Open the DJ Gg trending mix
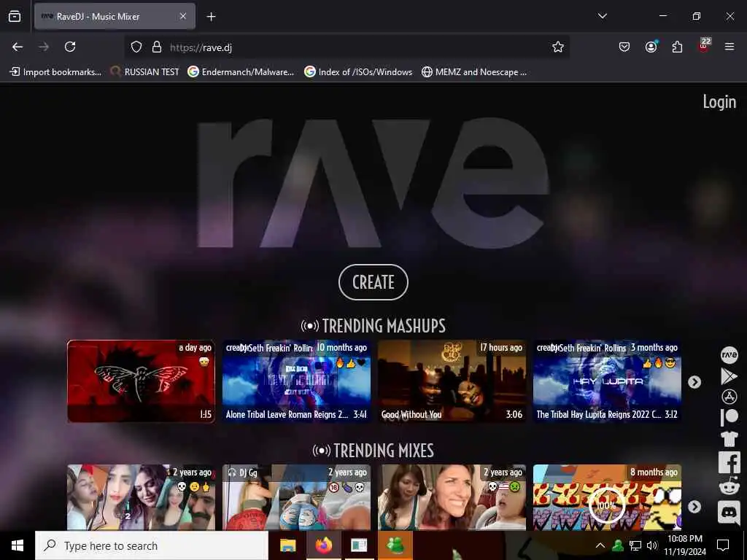 [x=296, y=497]
